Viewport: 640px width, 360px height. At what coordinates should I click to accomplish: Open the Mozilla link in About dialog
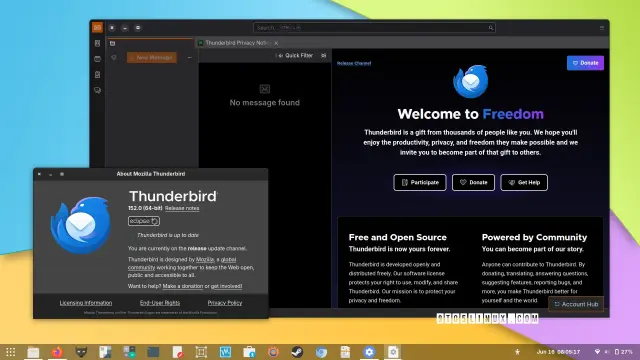pyautogui.click(x=205, y=259)
